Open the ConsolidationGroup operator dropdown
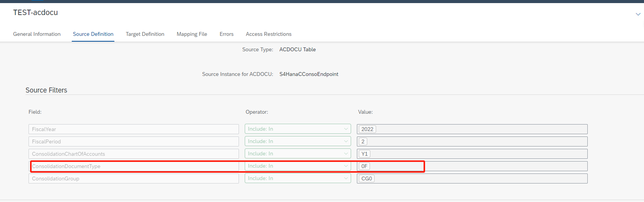This screenshot has height=202, width=644. pyautogui.click(x=298, y=178)
